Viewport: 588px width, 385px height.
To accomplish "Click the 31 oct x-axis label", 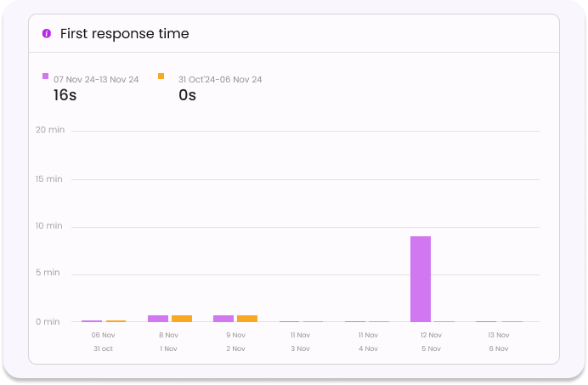I will [x=103, y=348].
